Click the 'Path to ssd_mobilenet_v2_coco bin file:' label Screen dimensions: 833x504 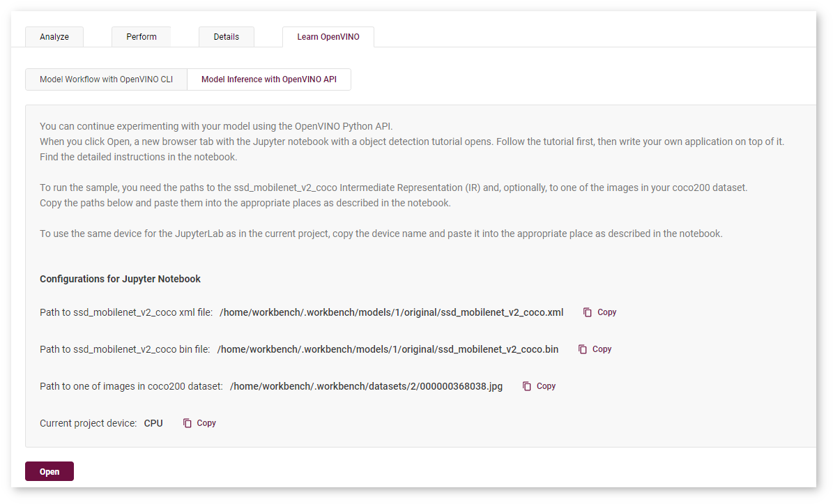click(125, 349)
